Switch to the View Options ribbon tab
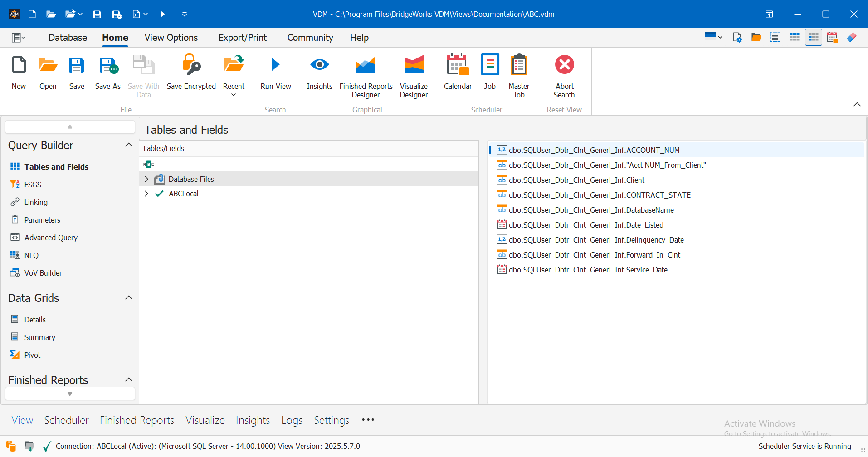The height and width of the screenshot is (457, 868). point(171,37)
